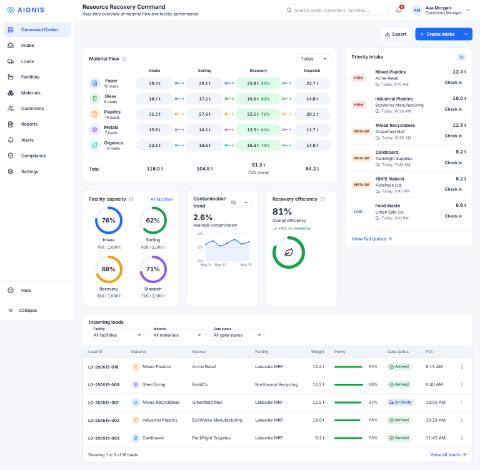Open the Create intake split dropdown arrow
Viewport: 480px width, 470px height.
point(467,34)
